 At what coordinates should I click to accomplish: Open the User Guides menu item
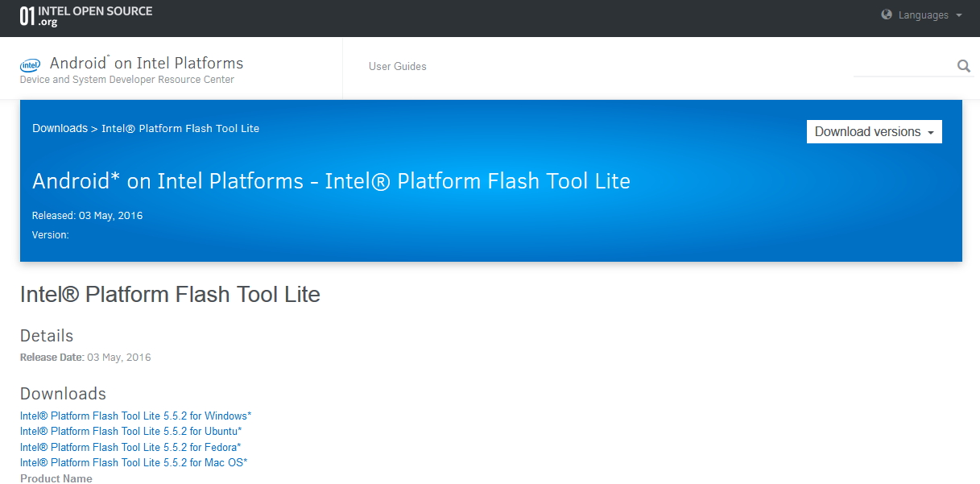tap(397, 66)
